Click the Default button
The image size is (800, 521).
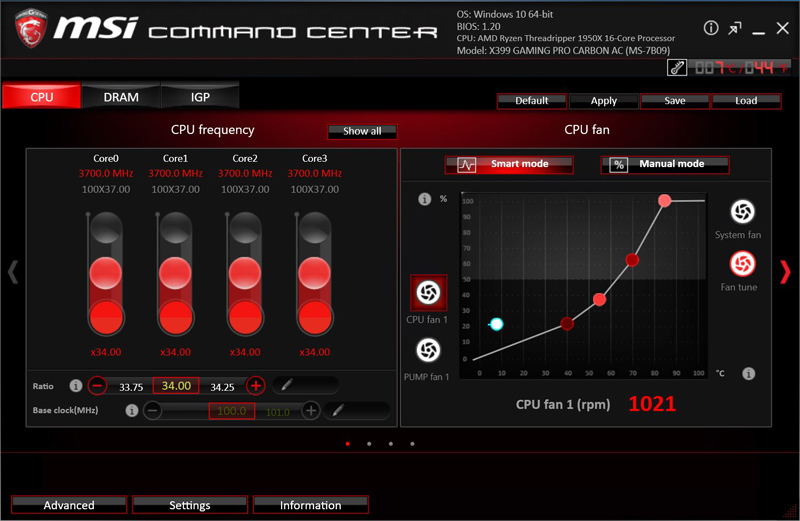532,101
